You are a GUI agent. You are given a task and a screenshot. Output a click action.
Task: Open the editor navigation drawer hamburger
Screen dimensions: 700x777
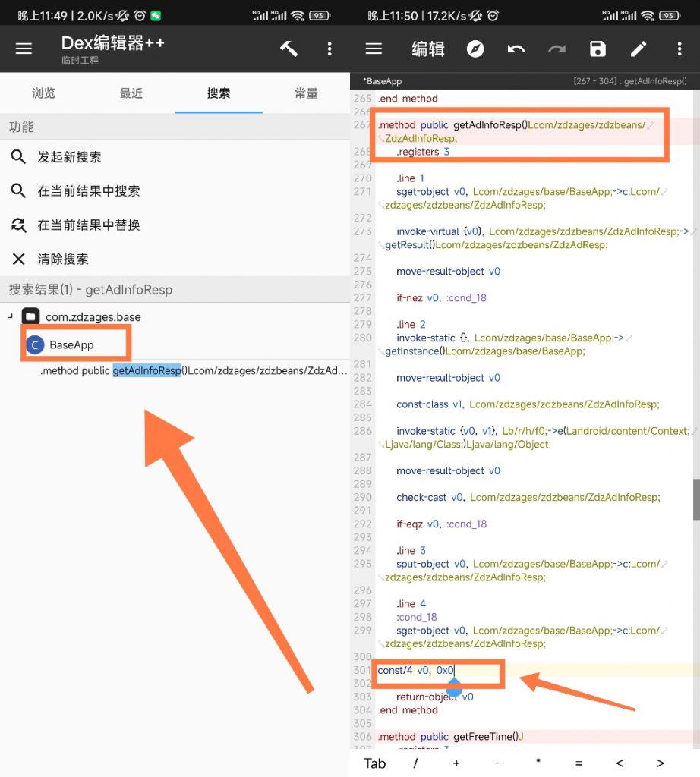tap(374, 49)
